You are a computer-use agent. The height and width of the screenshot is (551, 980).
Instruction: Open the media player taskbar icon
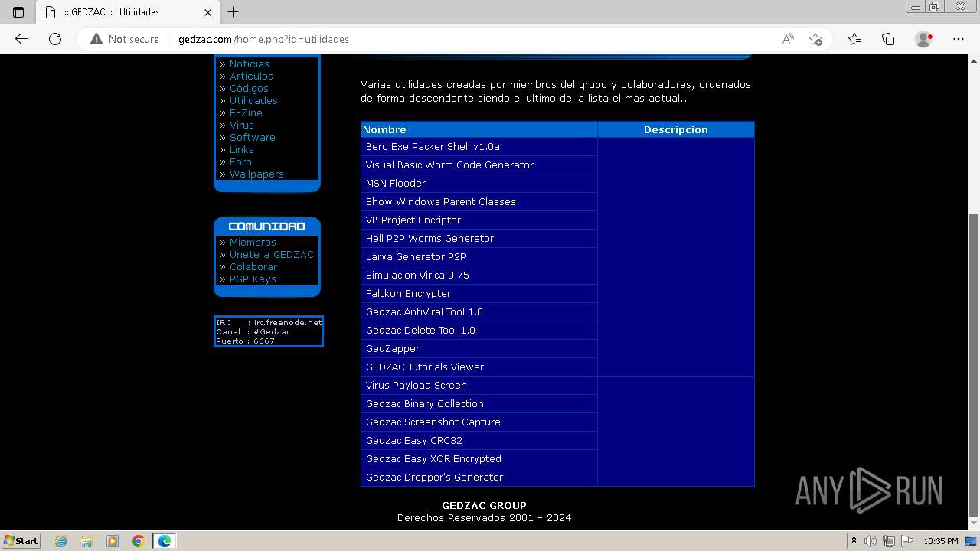[113, 541]
